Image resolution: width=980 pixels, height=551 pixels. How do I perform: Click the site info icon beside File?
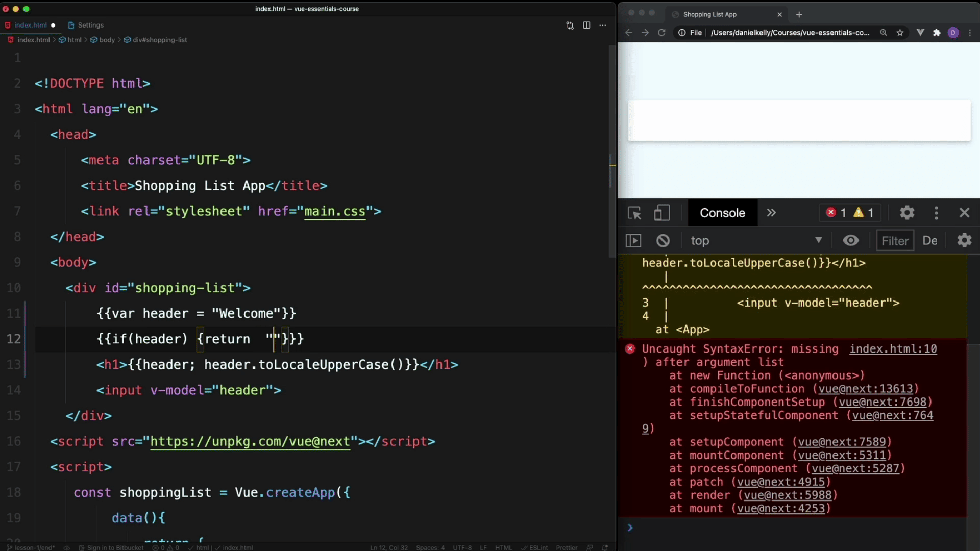(682, 33)
